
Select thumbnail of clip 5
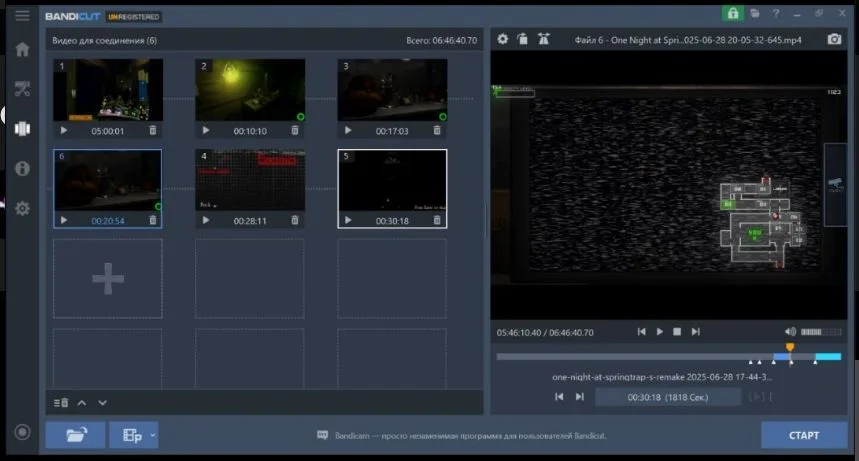coord(392,180)
